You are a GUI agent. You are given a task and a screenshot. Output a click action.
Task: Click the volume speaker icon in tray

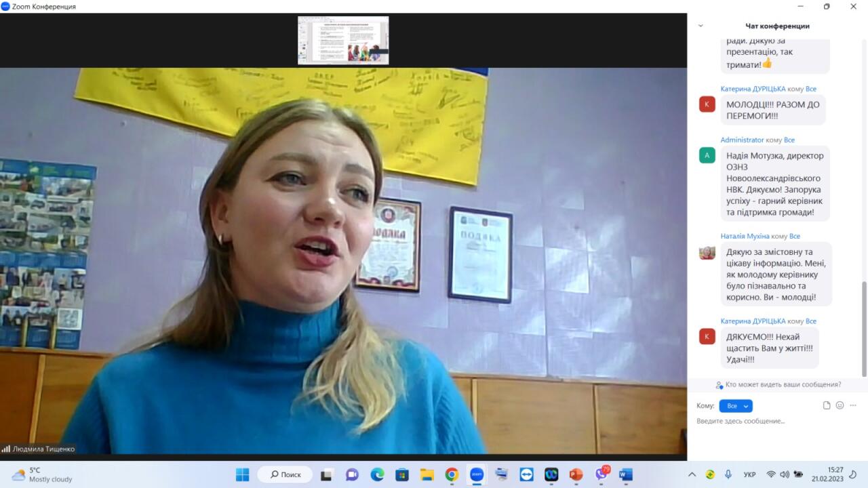click(785, 474)
